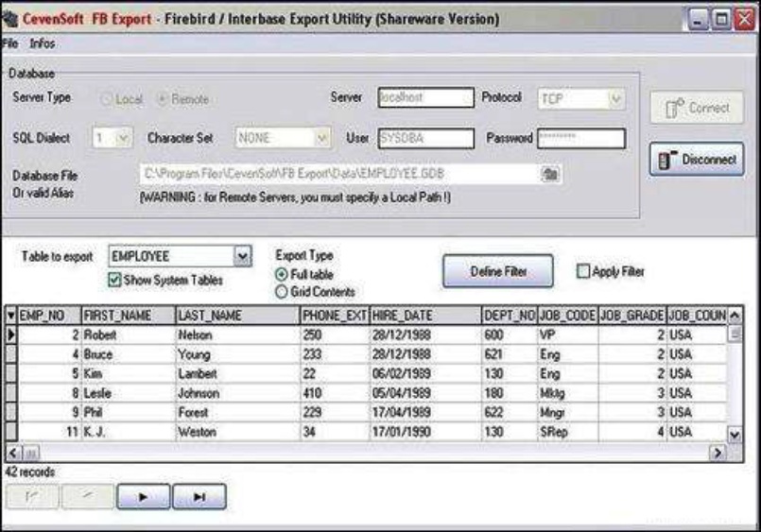Click department number 621
The image size is (761, 532).
pos(510,354)
